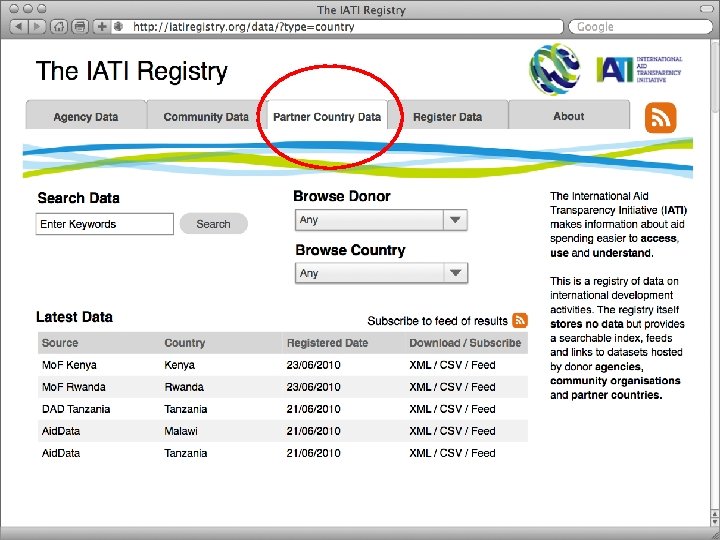Open the large orange RSS feed icon

660,118
